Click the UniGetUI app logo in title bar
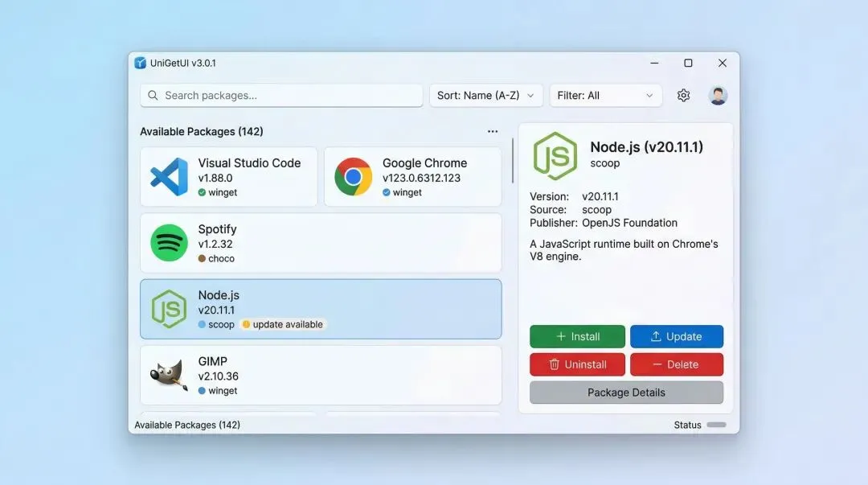The height and width of the screenshot is (485, 868). tap(140, 64)
